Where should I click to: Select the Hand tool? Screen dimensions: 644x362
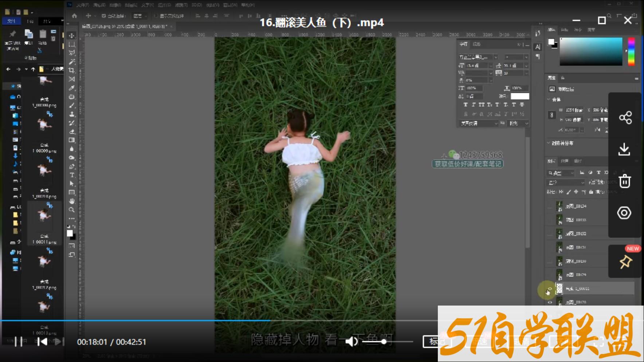coord(72,201)
